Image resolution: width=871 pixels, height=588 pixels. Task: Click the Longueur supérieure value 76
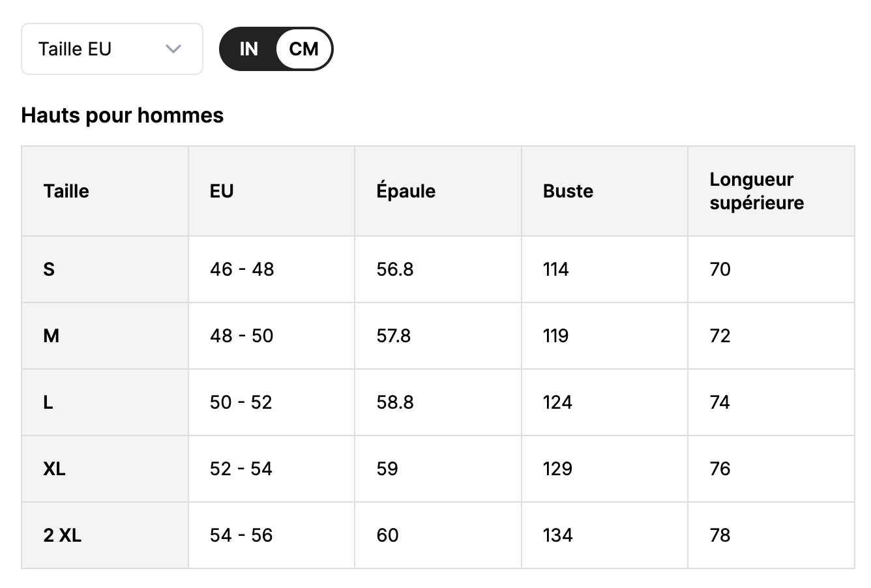click(720, 469)
